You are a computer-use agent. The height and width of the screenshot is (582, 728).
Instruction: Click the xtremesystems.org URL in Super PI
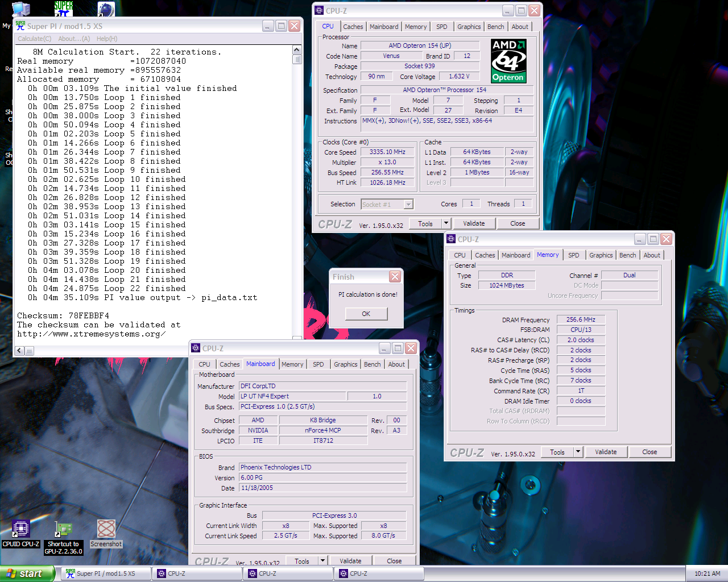[x=92, y=334]
